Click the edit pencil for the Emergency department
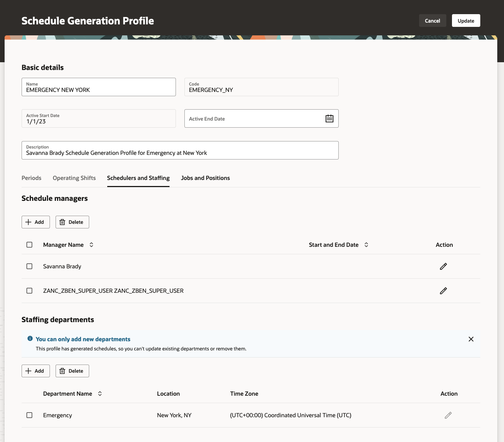The image size is (504, 442). tap(448, 415)
